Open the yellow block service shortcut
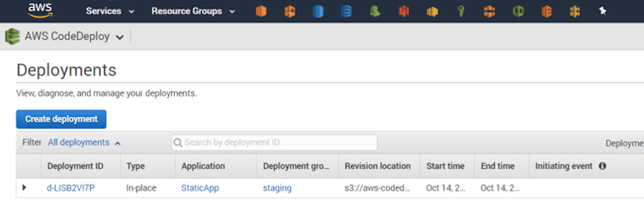Screen dimensions: 644x206 point(432,12)
